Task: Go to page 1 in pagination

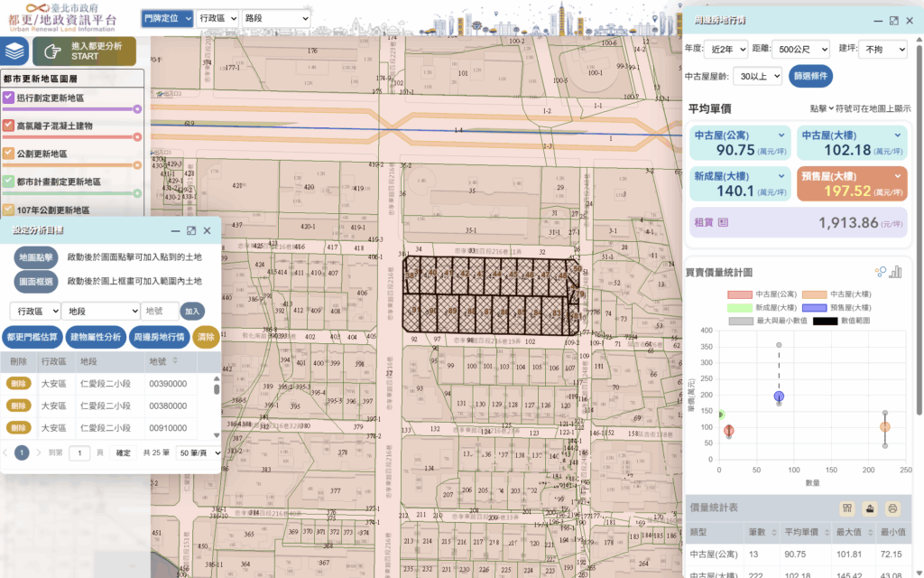Action: pyautogui.click(x=22, y=452)
